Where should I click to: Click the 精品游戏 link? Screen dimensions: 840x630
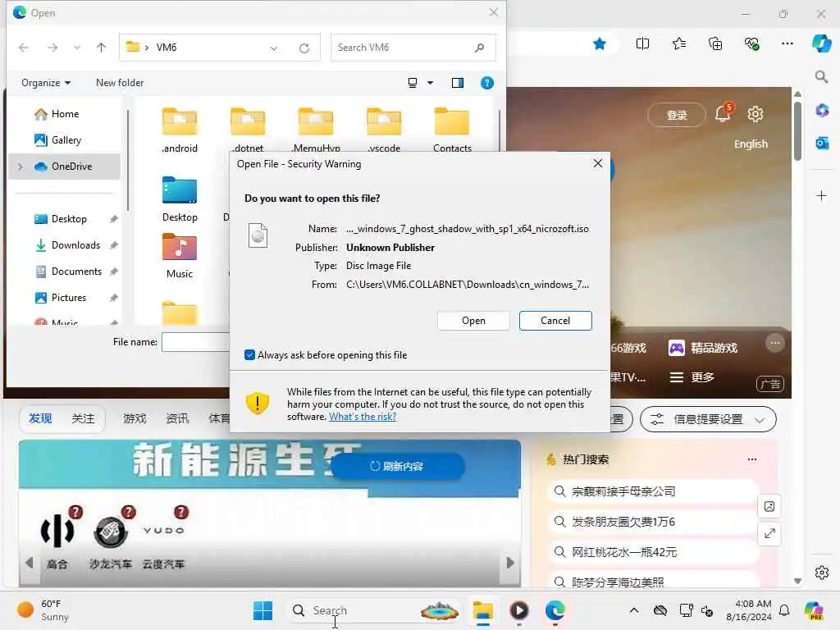pyautogui.click(x=703, y=348)
